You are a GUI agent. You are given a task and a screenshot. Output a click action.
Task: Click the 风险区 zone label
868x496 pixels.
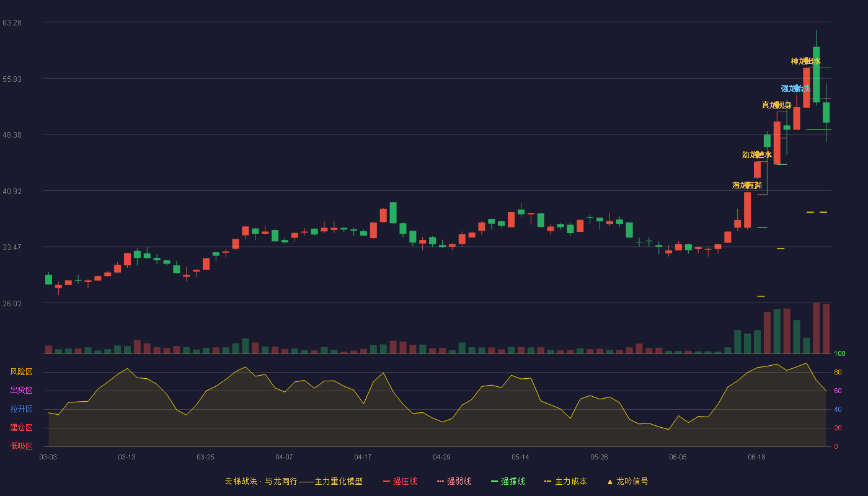click(21, 372)
